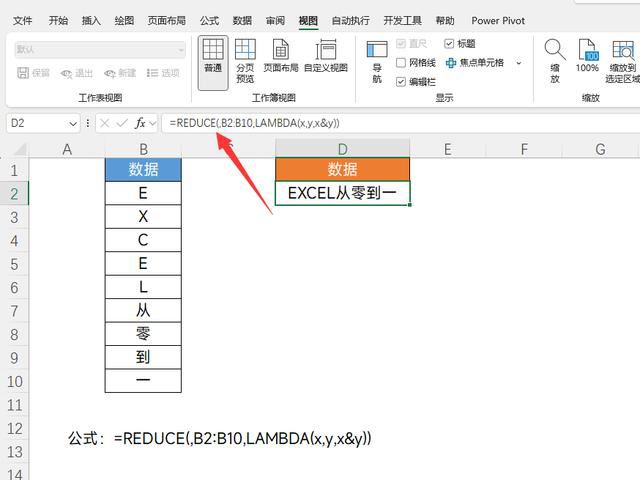Select column A header
This screenshot has height=480, width=640.
pos(67,149)
